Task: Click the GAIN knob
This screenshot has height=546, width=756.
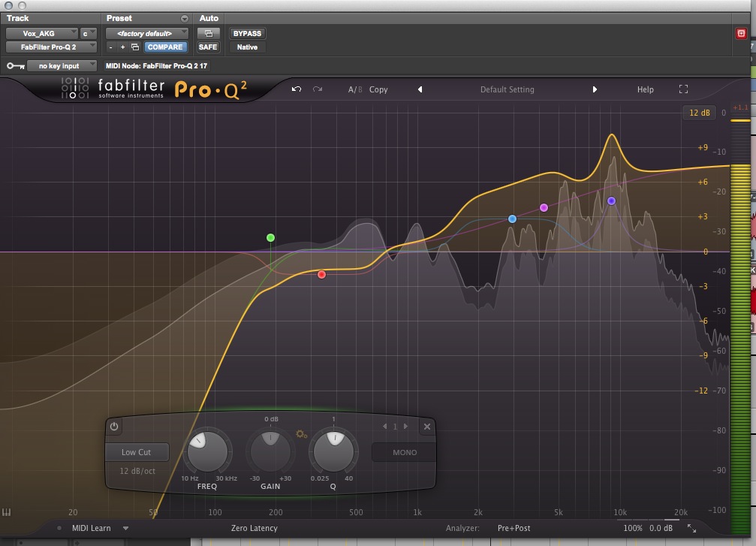Action: (x=270, y=452)
